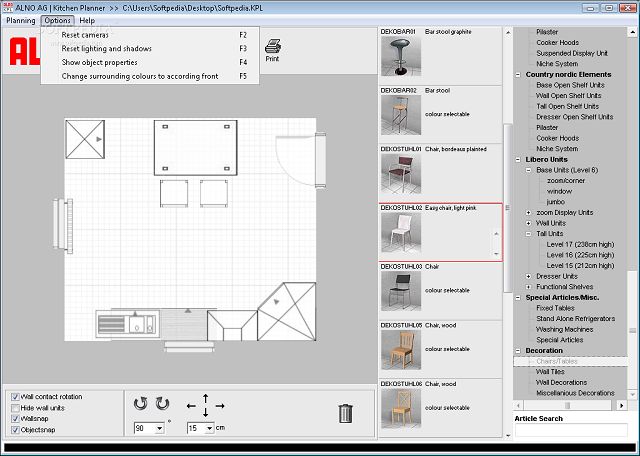Open the Help menu
This screenshot has height=456, width=640.
[87, 20]
